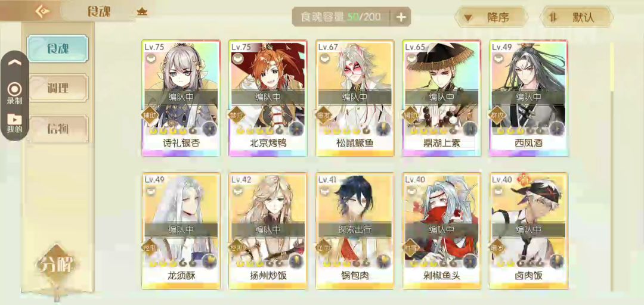
Task: Click the role badge on 剁椒鱼头 card
Action: coord(410,248)
